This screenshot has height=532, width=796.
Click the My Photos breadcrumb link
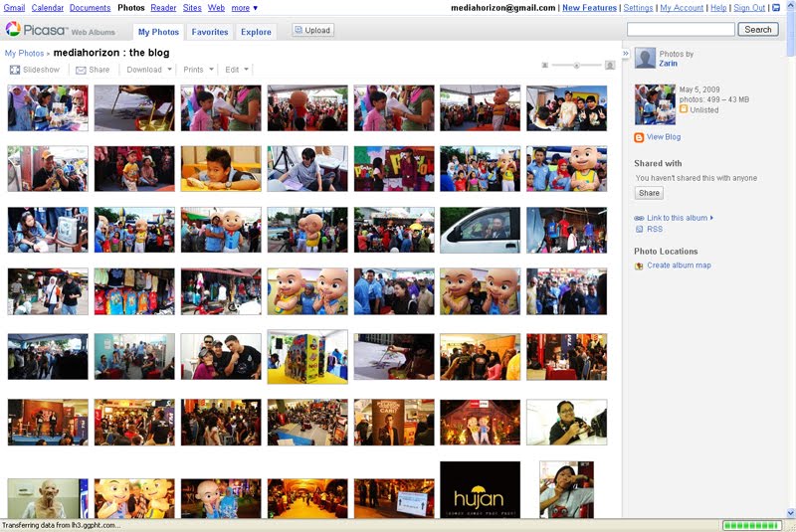pos(24,54)
